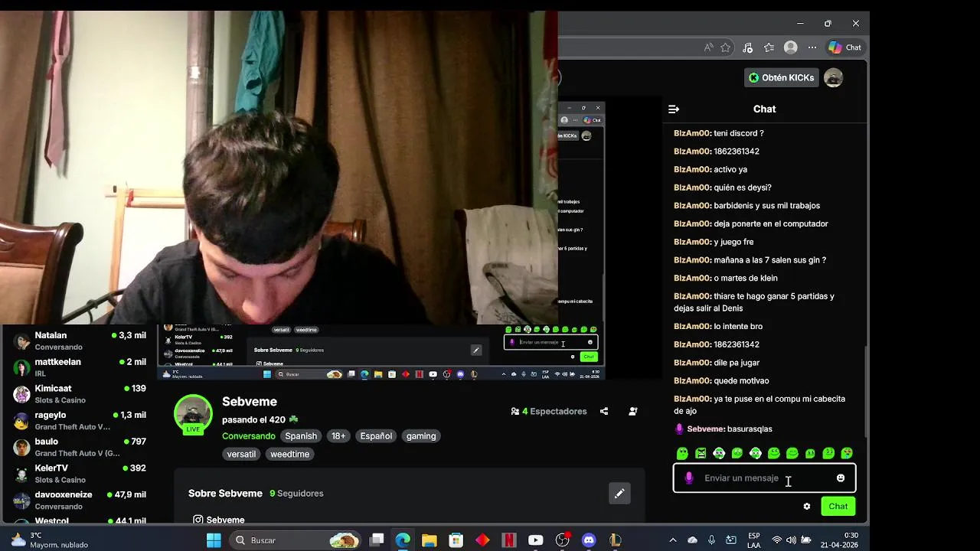Select the Spanish tag

click(x=301, y=436)
